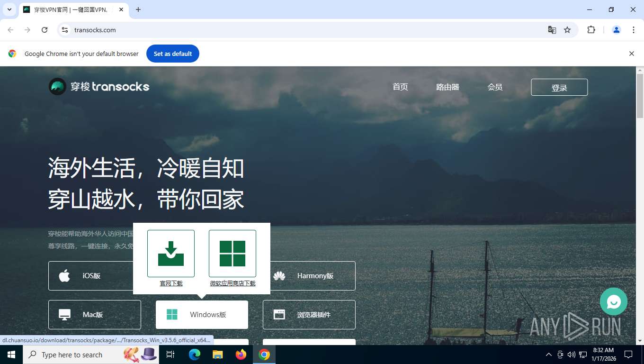Click the scrollbar down arrow
This screenshot has height=364, width=644.
point(640,341)
